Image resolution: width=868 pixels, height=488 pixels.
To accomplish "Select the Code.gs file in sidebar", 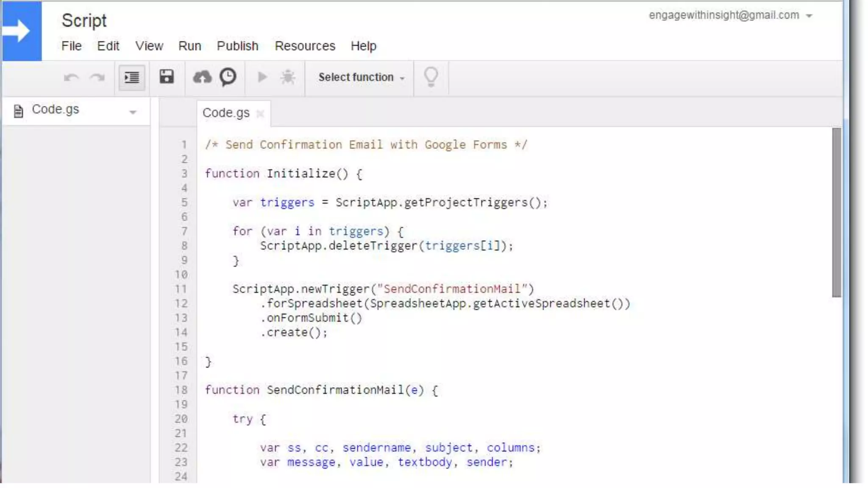I will tap(55, 110).
